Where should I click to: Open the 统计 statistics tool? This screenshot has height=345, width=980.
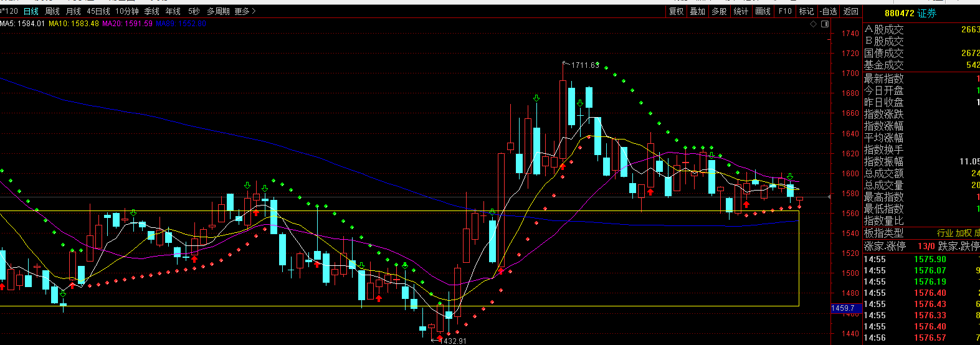coord(741,11)
